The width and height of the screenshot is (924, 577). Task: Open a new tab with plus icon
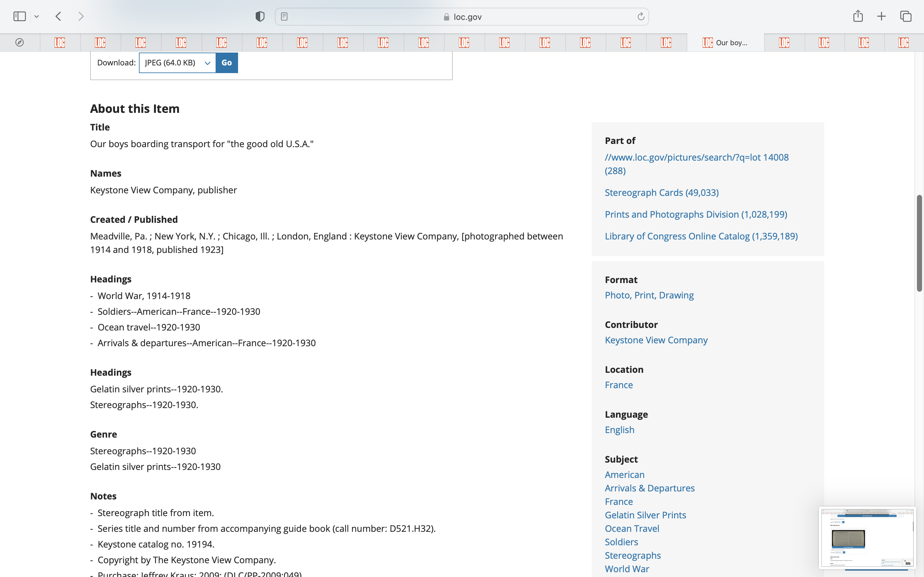[881, 16]
